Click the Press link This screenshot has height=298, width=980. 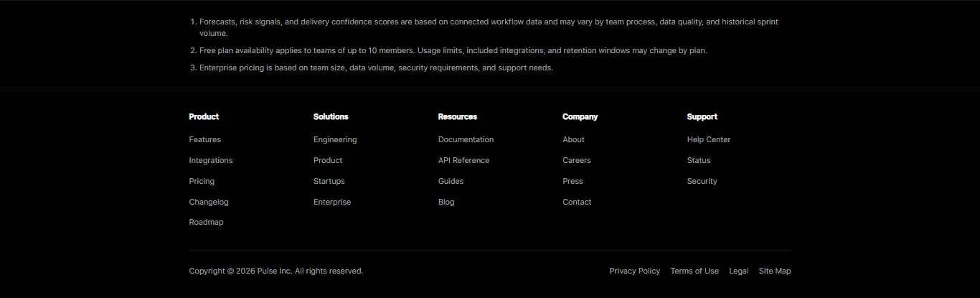coord(573,181)
